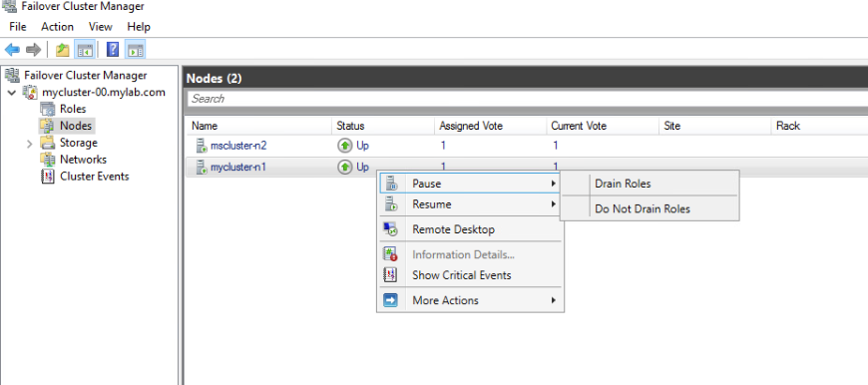Expand the More Actions submenu arrow

tap(553, 300)
